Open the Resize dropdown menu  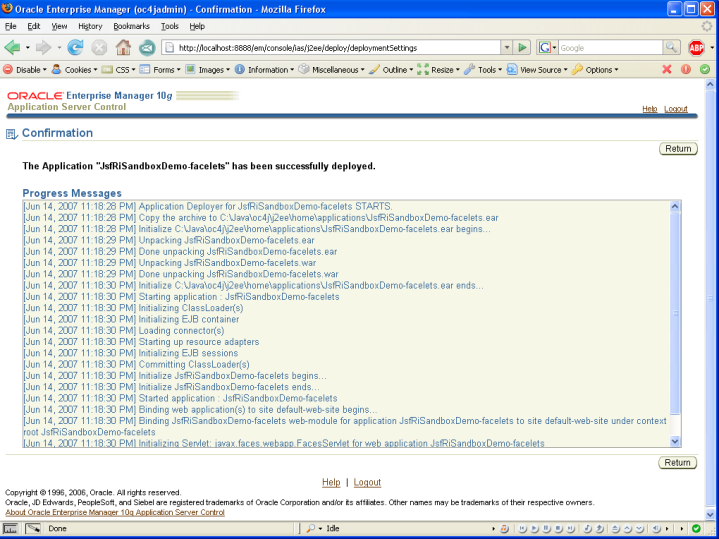438,70
